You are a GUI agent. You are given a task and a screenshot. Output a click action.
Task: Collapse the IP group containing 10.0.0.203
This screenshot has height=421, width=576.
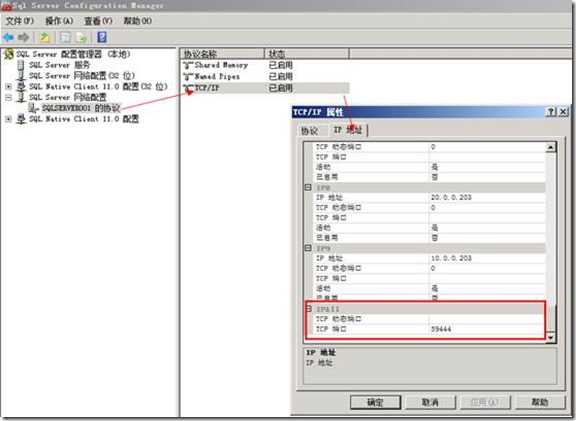pos(309,248)
